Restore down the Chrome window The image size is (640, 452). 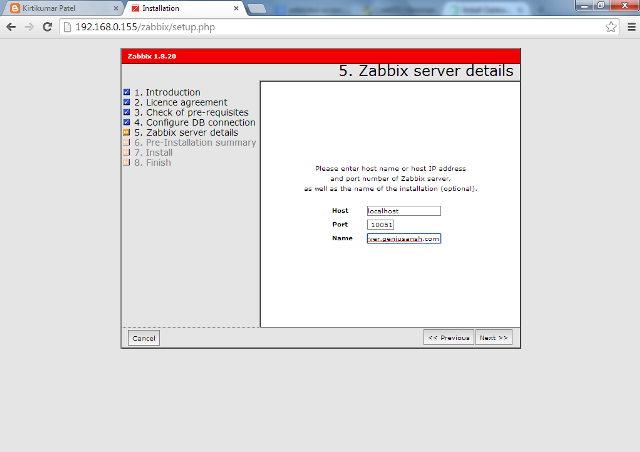coord(600,6)
